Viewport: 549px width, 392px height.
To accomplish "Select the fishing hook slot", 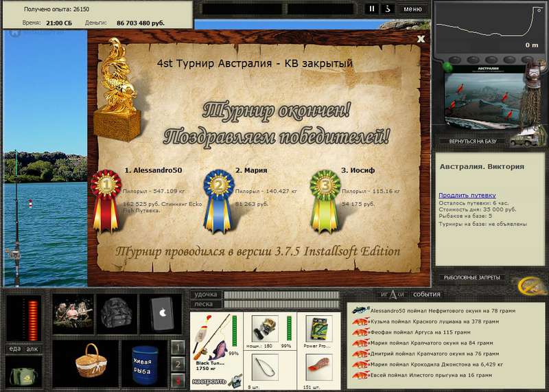I will [x=265, y=367].
